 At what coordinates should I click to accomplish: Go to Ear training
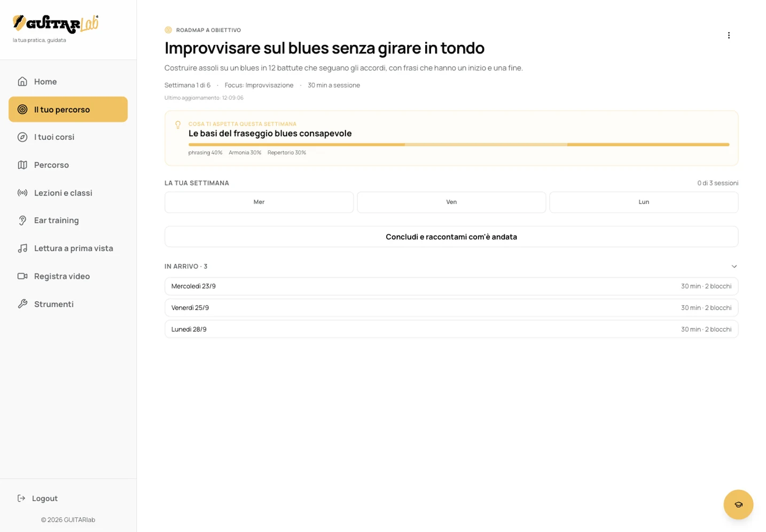pos(68,221)
